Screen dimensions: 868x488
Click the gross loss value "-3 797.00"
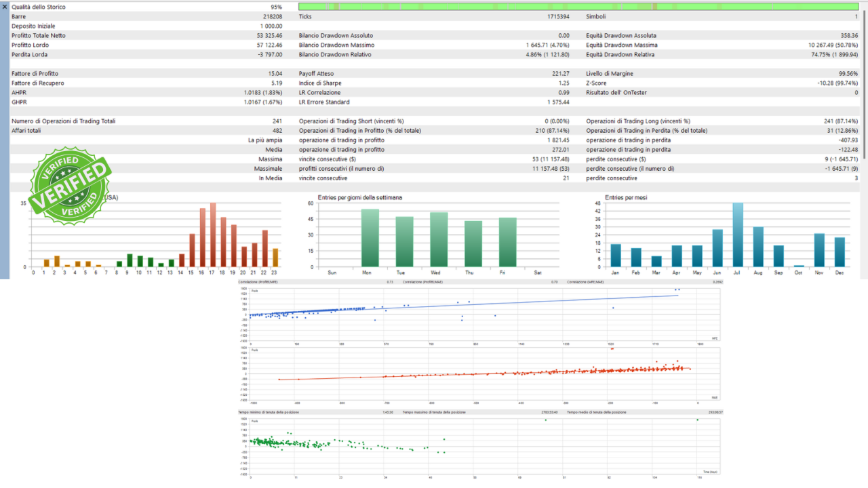click(x=270, y=54)
